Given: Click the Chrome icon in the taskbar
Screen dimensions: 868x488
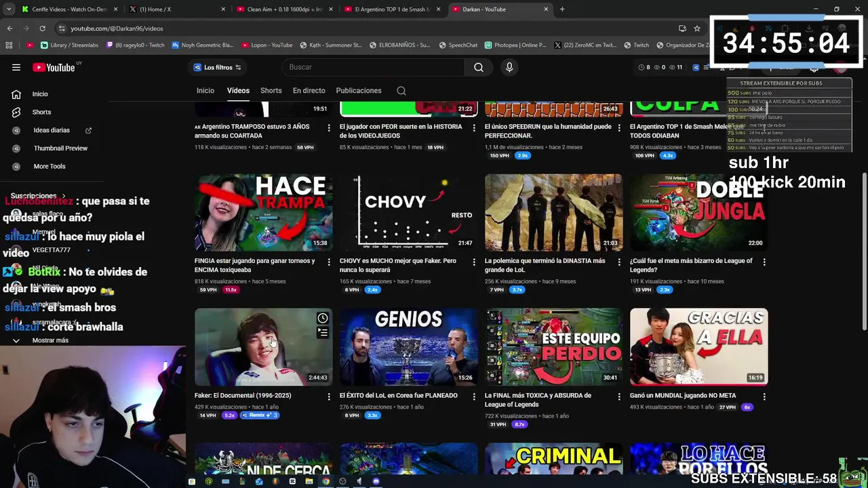Looking at the screenshot, I should pyautogui.click(x=325, y=482).
